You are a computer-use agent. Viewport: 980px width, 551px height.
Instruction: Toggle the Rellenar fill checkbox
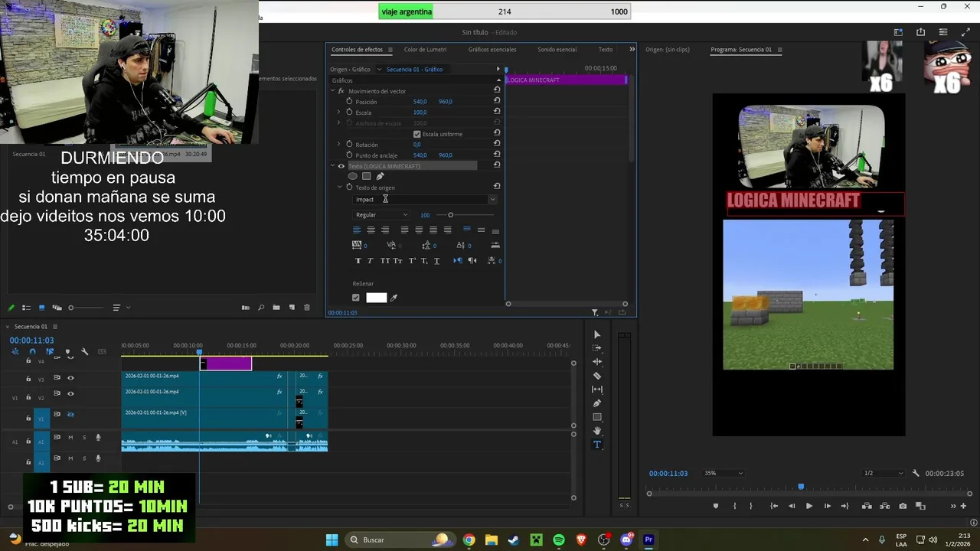[x=355, y=298]
